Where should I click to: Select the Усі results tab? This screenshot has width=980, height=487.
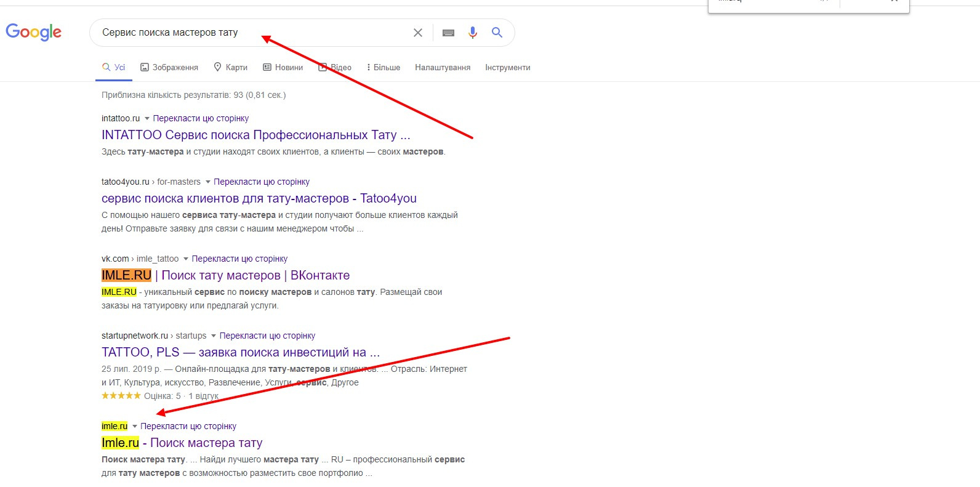pos(113,67)
